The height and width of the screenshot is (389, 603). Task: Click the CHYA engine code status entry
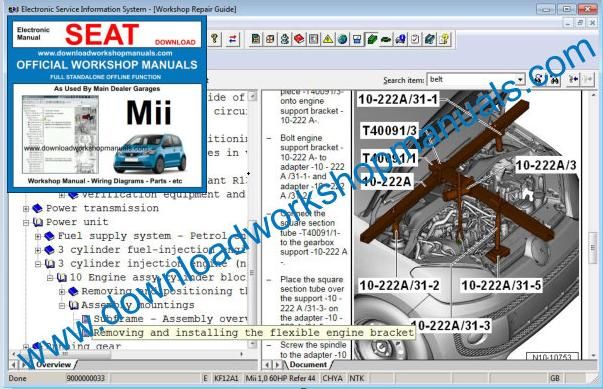(333, 379)
